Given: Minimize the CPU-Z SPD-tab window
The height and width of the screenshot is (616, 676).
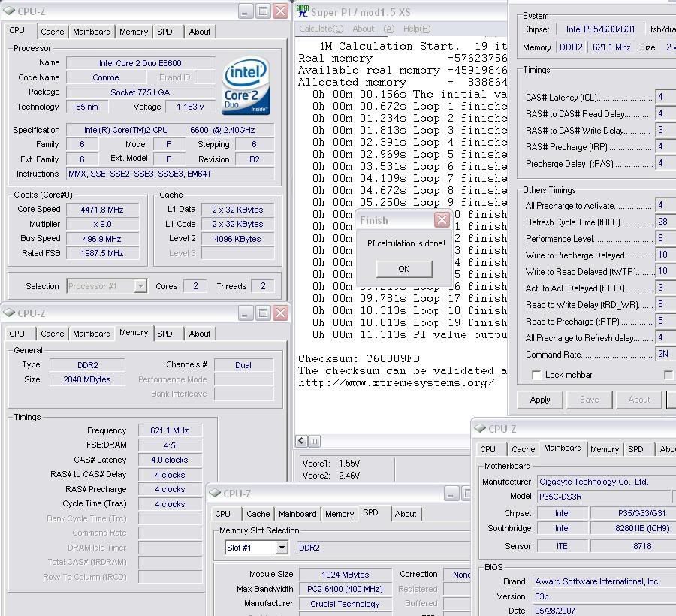Looking at the screenshot, I should click(x=451, y=494).
